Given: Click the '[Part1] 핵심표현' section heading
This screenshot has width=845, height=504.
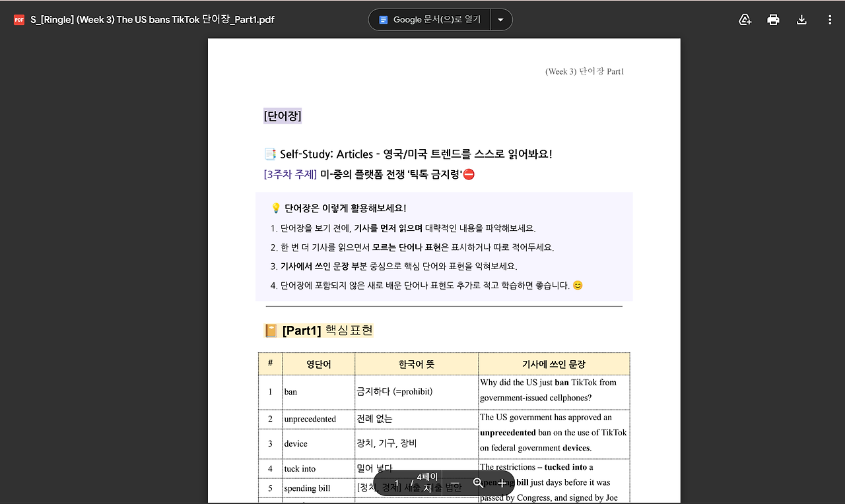Looking at the screenshot, I should [327, 331].
